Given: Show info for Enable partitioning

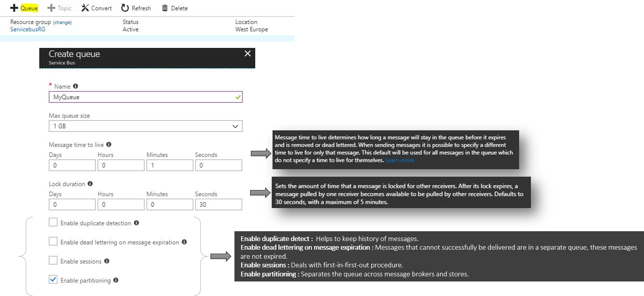Looking at the screenshot, I should [116, 280].
